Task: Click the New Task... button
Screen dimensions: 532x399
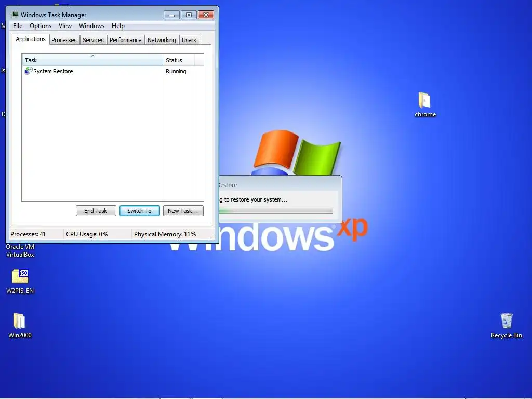Action: tap(183, 211)
